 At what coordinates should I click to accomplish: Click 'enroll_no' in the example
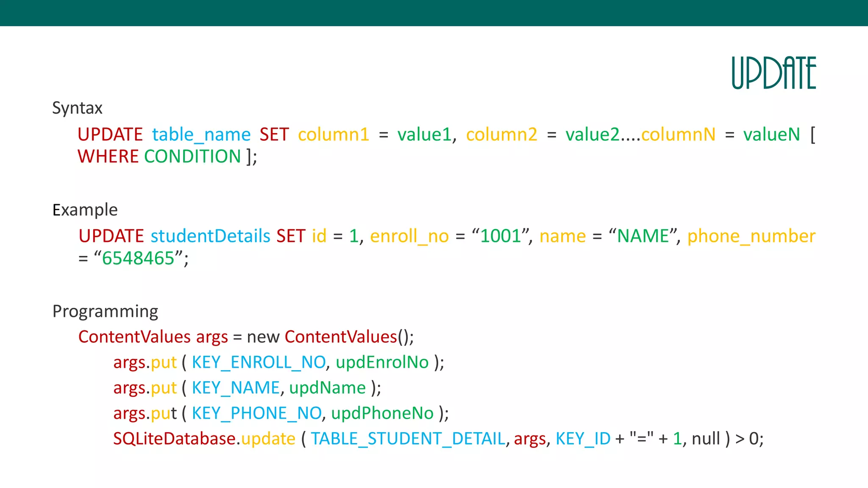pyautogui.click(x=409, y=236)
